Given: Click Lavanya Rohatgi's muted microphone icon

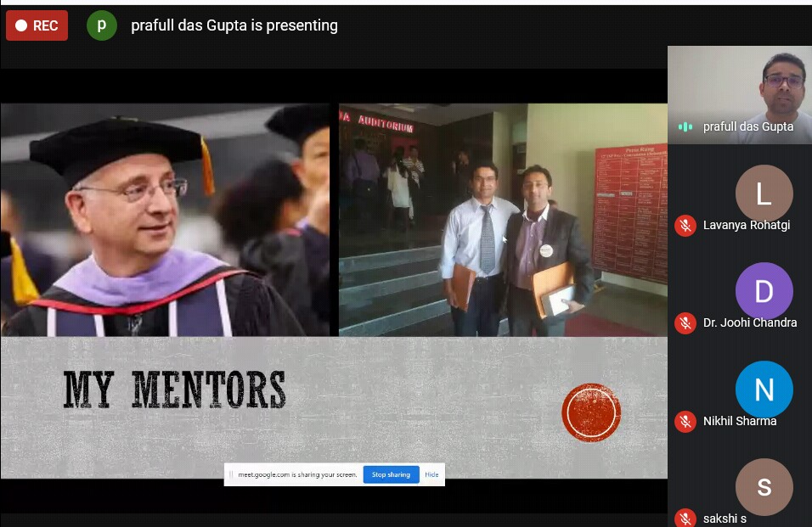Looking at the screenshot, I should pyautogui.click(x=685, y=226).
